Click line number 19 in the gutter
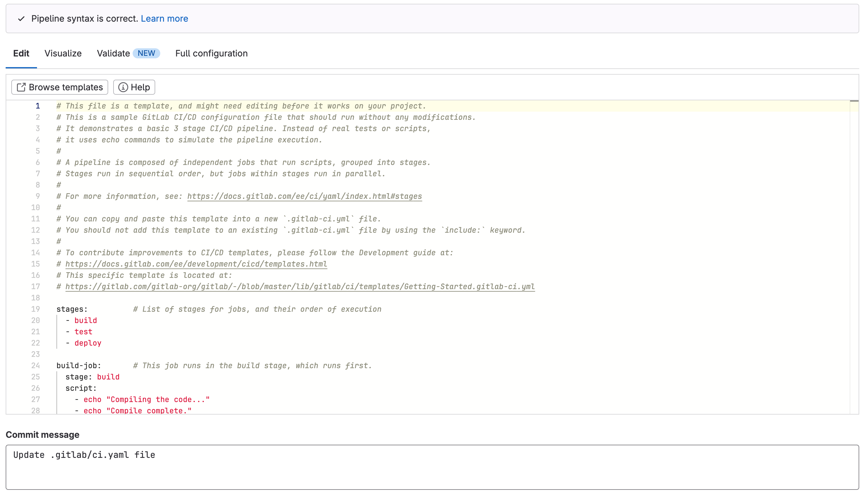Image resolution: width=868 pixels, height=498 pixels. pyautogui.click(x=35, y=309)
